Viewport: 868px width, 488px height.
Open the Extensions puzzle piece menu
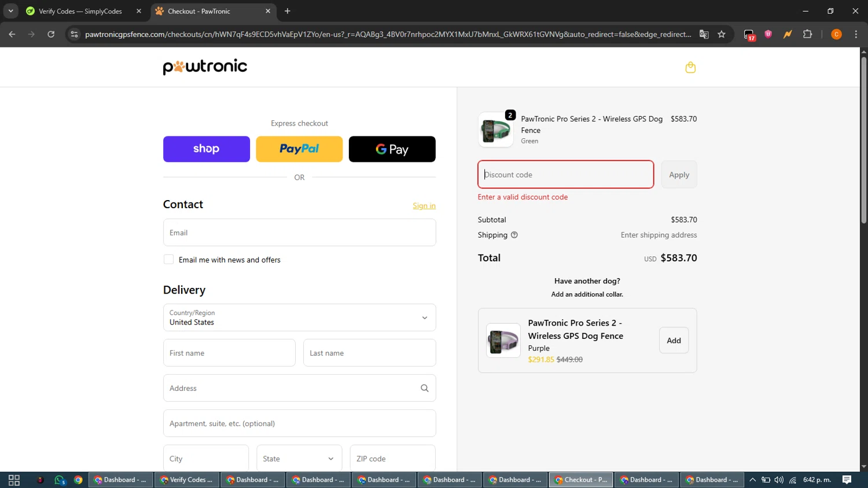[808, 34]
